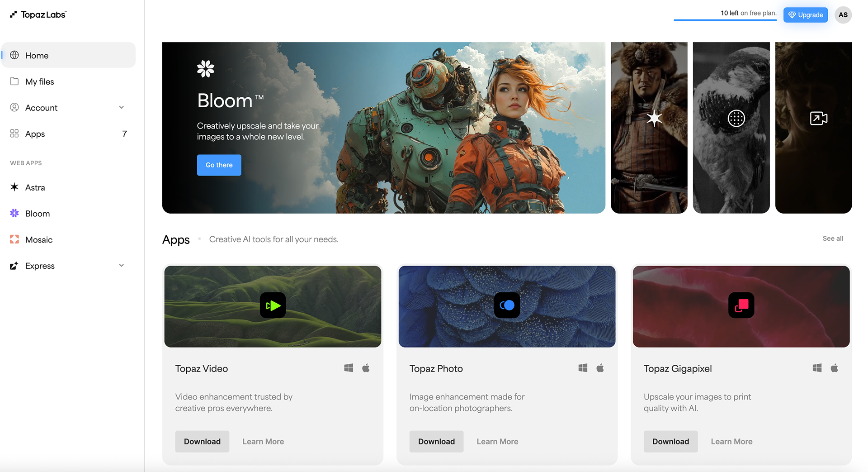Click the Astra star icon on warrior thumbnail
This screenshot has height=472, width=868.
654,119
